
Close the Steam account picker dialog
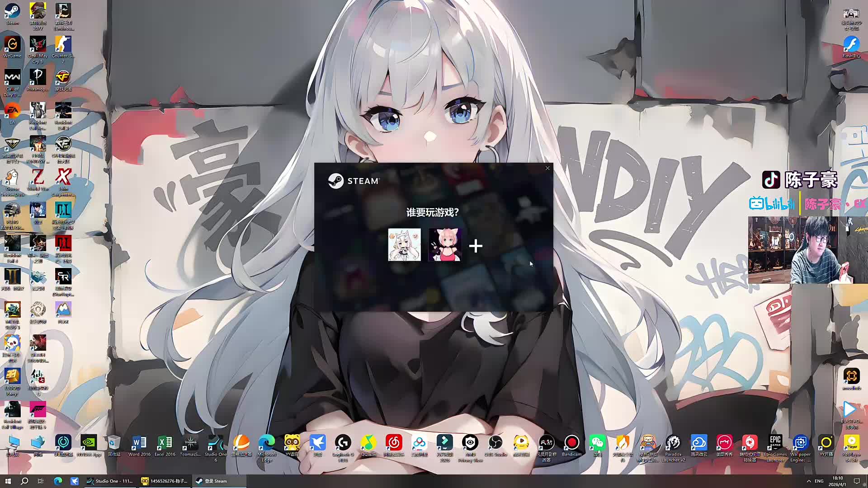pos(547,168)
